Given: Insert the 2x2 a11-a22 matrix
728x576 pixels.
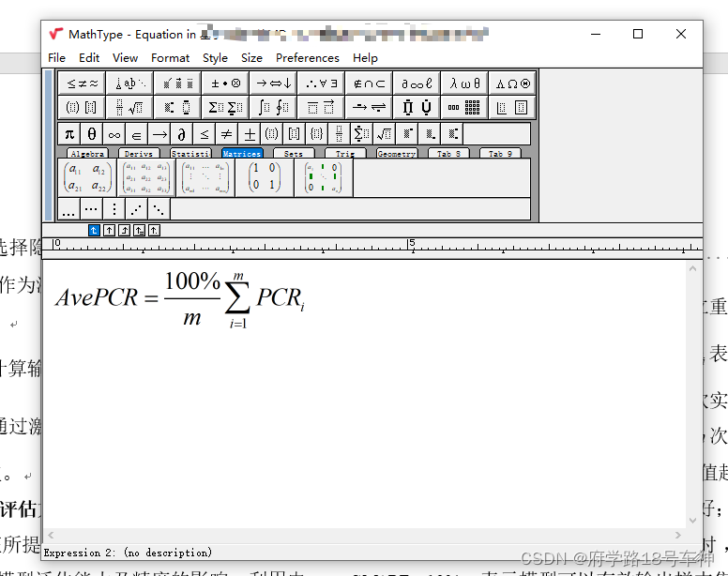Looking at the screenshot, I should pyautogui.click(x=87, y=177).
